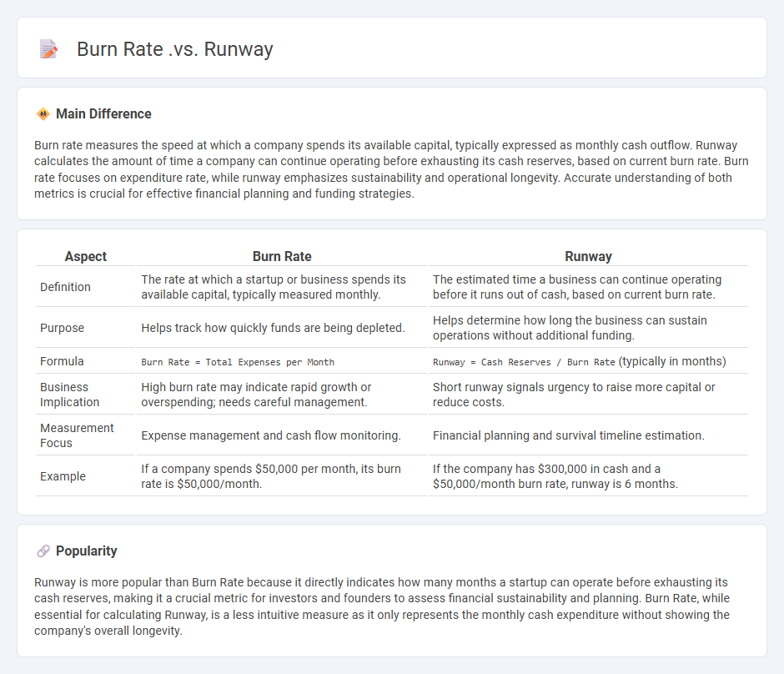The width and height of the screenshot is (784, 674).
Task: Click the 'Popularity' heading
Action: tap(87, 551)
